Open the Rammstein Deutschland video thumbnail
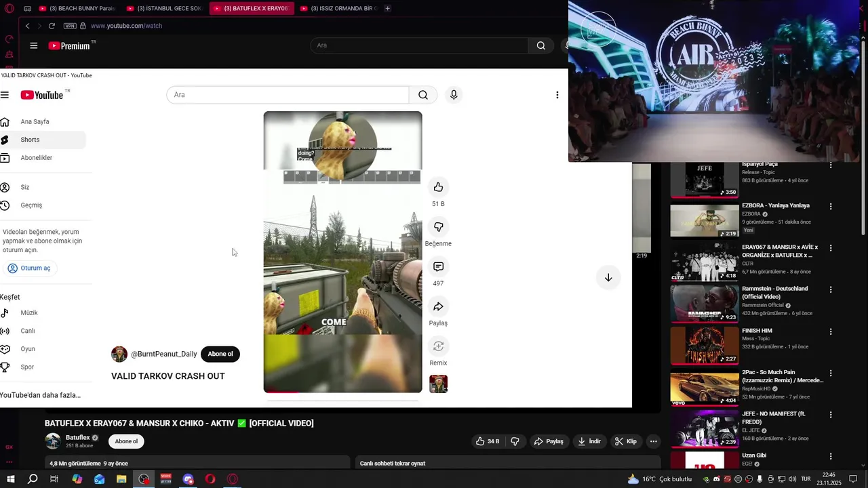Viewport: 868px width, 488px height. [x=705, y=303]
